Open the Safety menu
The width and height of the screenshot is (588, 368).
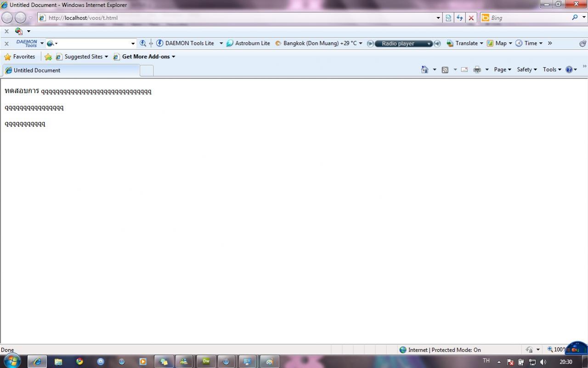[527, 69]
